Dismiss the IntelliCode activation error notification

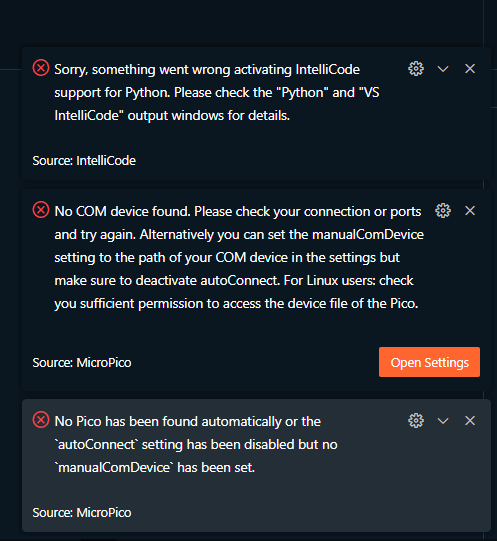(470, 69)
